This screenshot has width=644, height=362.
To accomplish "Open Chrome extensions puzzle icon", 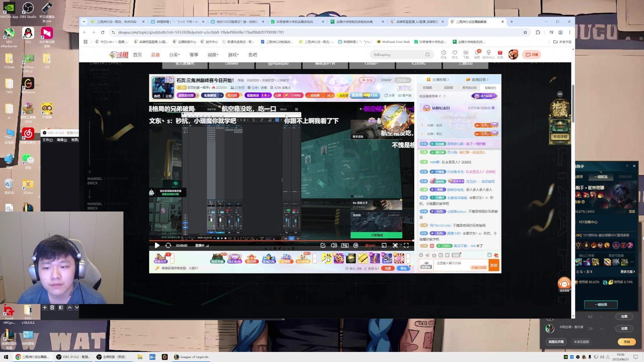I will pos(538,32).
